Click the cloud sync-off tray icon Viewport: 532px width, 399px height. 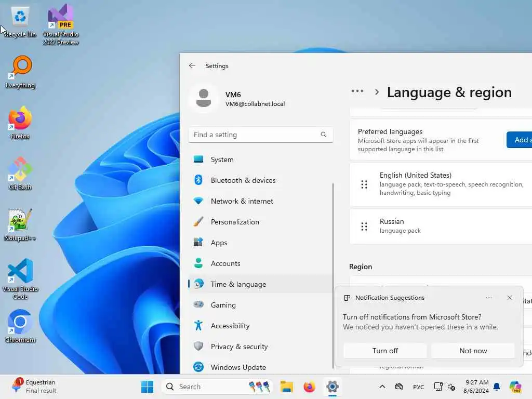click(x=399, y=387)
